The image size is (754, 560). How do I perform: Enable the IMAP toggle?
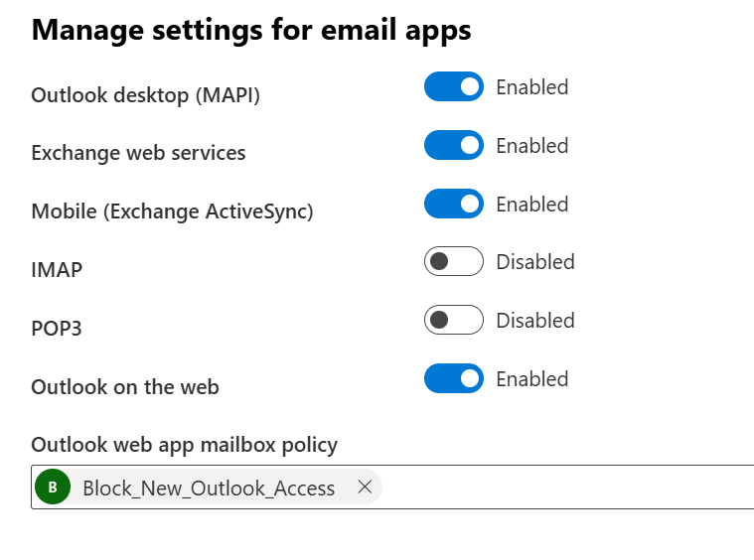pyautogui.click(x=453, y=261)
